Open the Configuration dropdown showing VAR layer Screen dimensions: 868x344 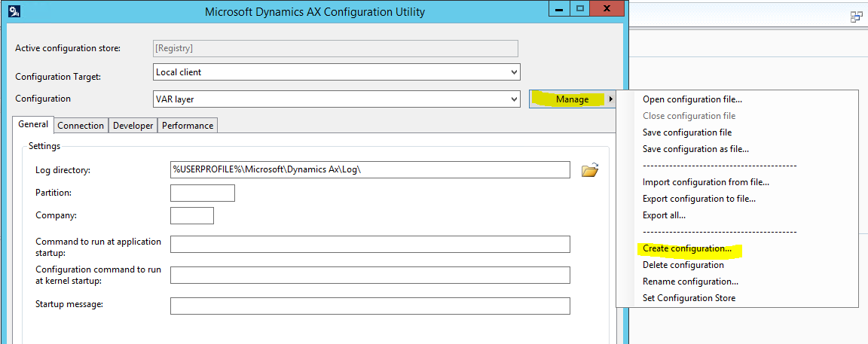tap(336, 99)
